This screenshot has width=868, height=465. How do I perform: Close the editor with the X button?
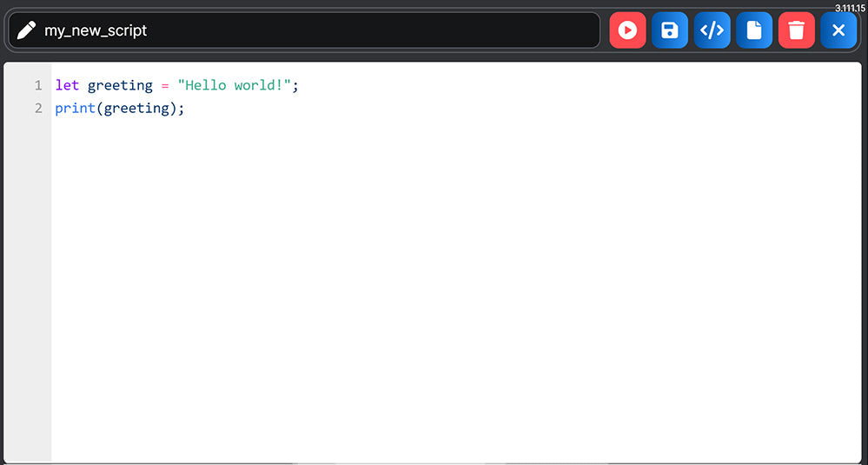[x=838, y=30]
